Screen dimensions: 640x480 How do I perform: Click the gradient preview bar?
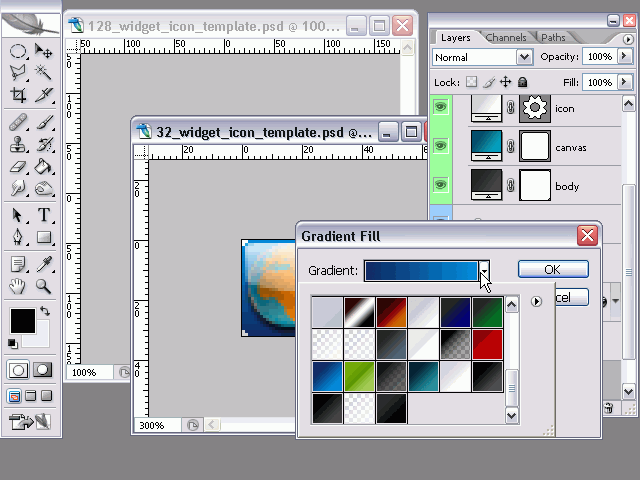pyautogui.click(x=421, y=271)
